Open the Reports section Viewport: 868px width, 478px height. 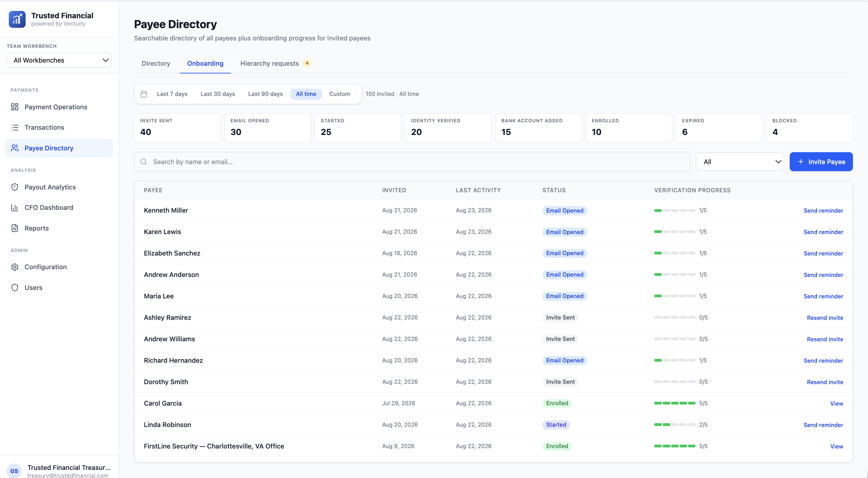(59, 228)
